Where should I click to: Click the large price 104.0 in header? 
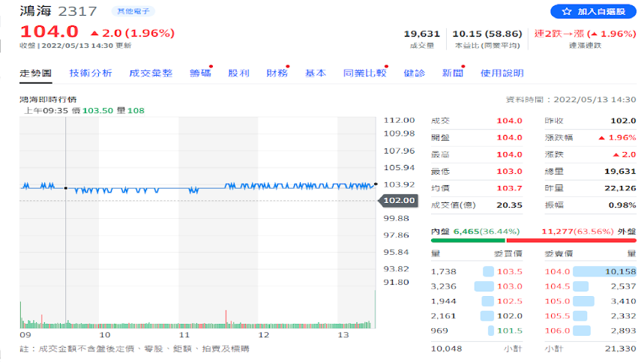tap(49, 31)
